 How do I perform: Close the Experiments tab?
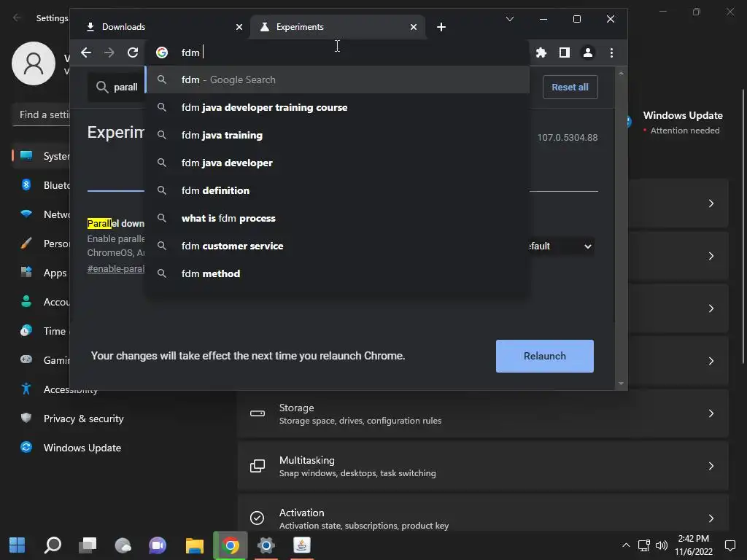tap(414, 27)
